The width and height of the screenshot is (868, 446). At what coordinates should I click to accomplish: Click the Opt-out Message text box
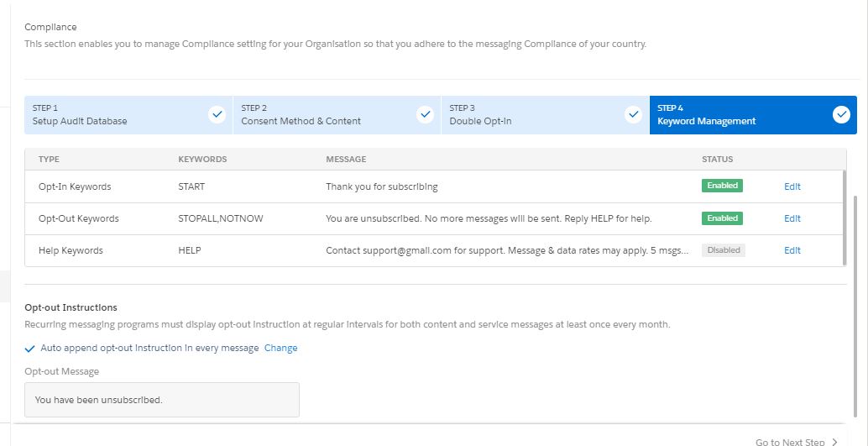(162, 400)
